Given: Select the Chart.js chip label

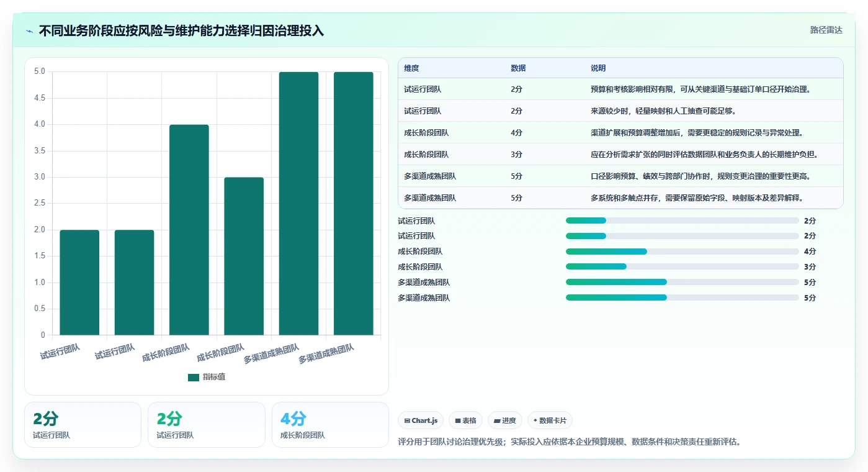Looking at the screenshot, I should point(424,420).
